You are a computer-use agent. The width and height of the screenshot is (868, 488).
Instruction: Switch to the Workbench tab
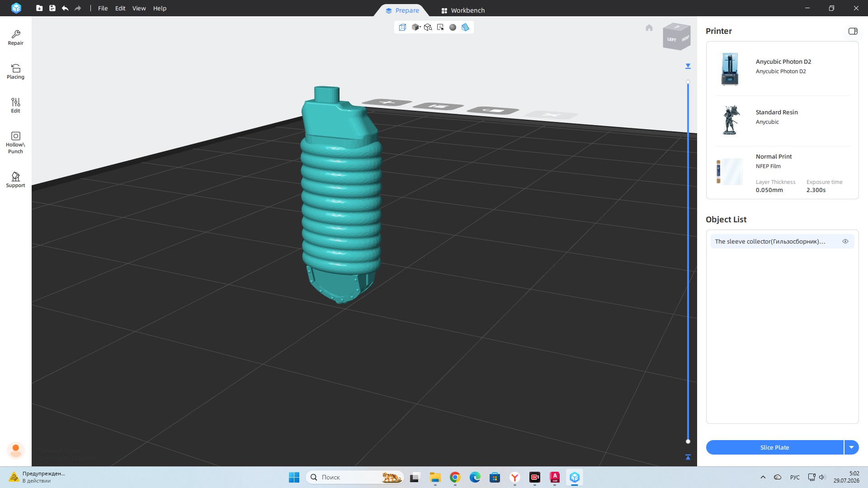pyautogui.click(x=463, y=10)
